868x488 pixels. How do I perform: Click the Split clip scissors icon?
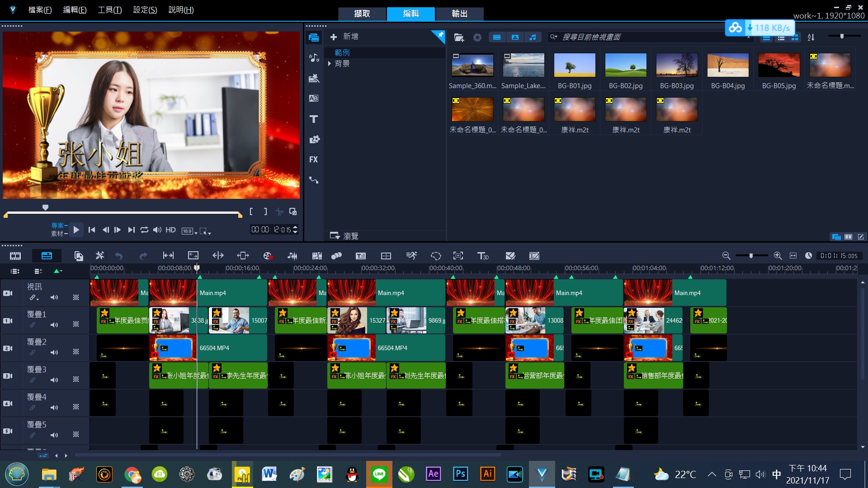point(279,211)
